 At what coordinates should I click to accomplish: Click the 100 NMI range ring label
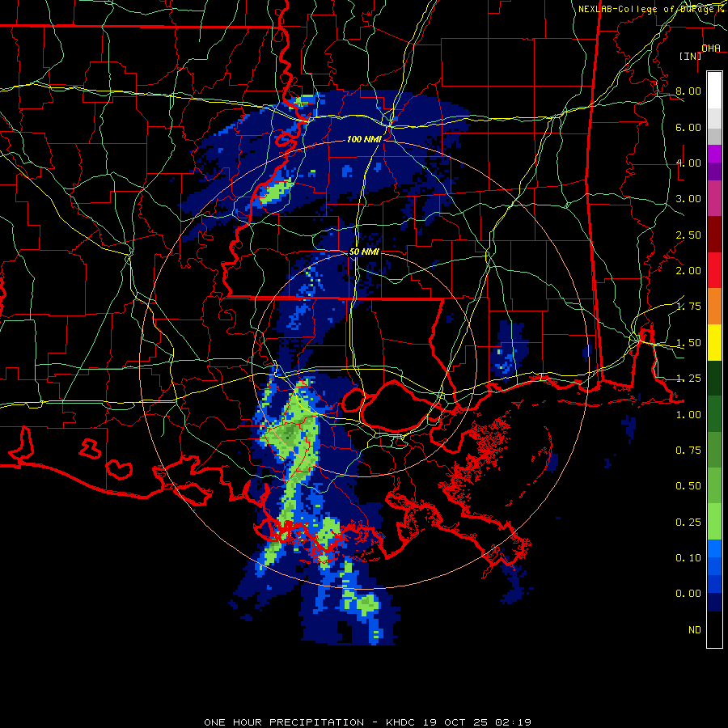pyautogui.click(x=363, y=139)
